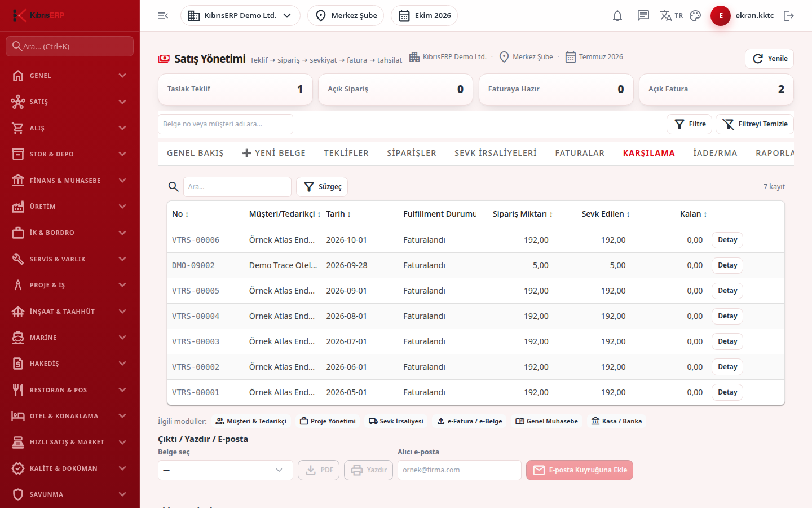This screenshot has width=812, height=508.
Task: Open the theme palette icon
Action: (695, 16)
